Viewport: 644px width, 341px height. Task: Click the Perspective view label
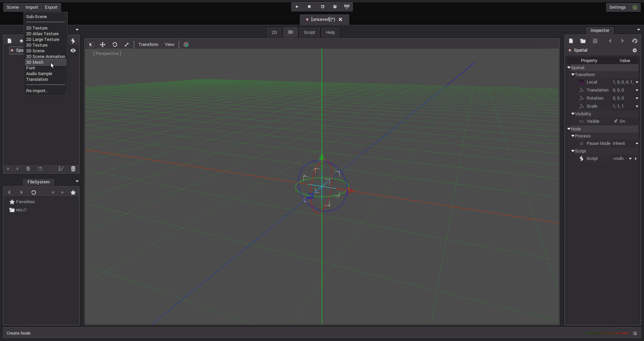coord(107,54)
